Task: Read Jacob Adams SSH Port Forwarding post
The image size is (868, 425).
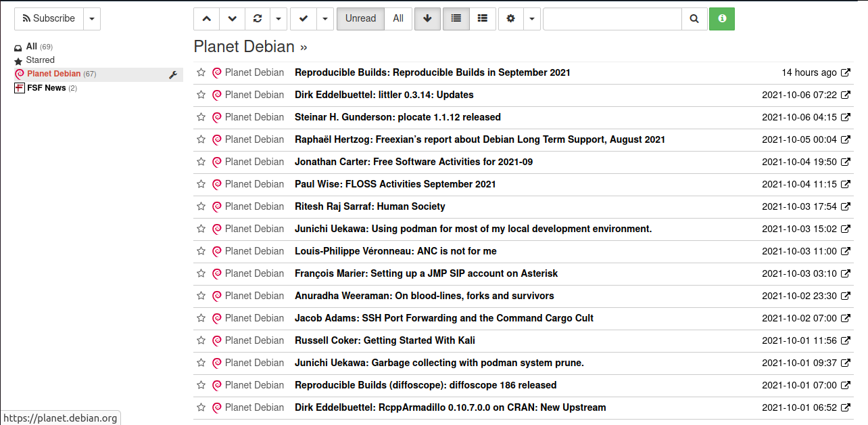Action: tap(444, 318)
